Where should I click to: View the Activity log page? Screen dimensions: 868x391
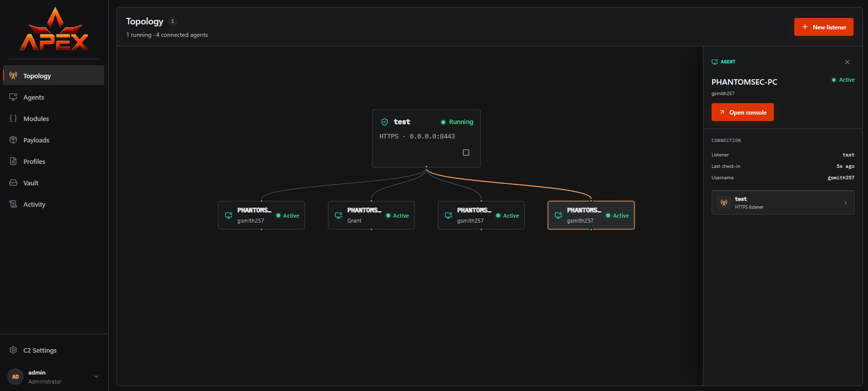pos(54,204)
